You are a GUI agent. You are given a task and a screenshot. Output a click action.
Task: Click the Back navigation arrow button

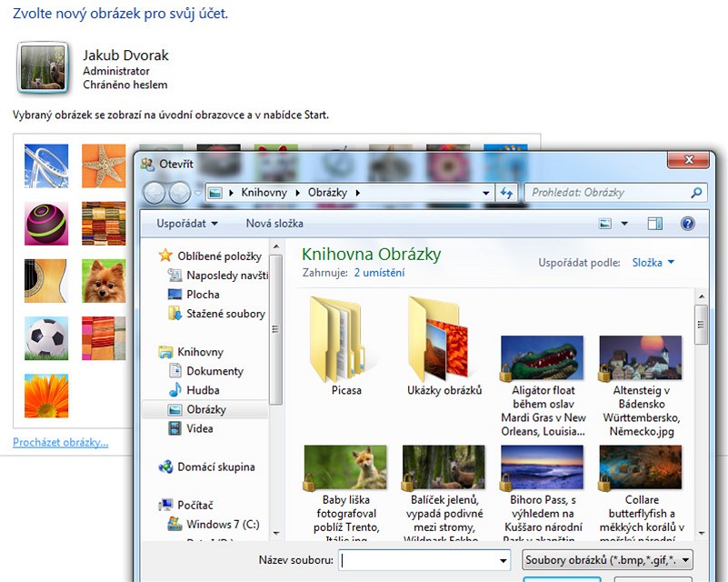(x=155, y=193)
